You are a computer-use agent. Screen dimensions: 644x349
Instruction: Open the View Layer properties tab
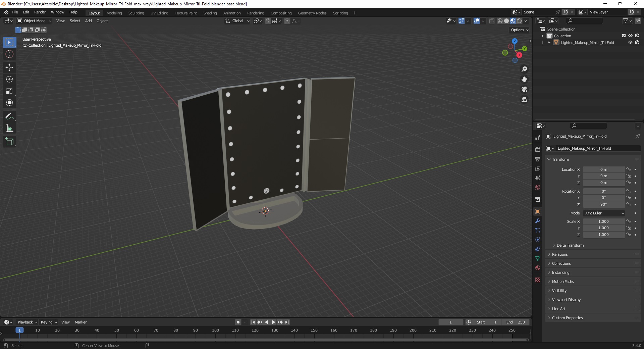click(538, 168)
